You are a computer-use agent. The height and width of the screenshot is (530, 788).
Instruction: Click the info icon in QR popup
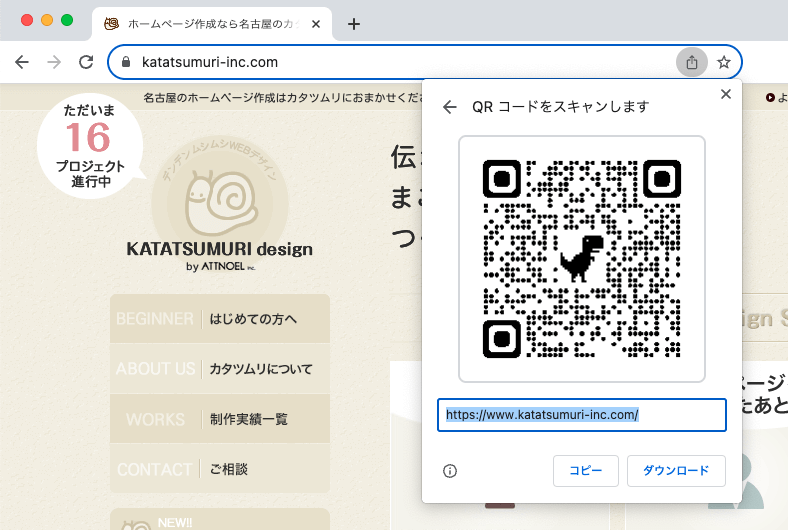point(450,471)
